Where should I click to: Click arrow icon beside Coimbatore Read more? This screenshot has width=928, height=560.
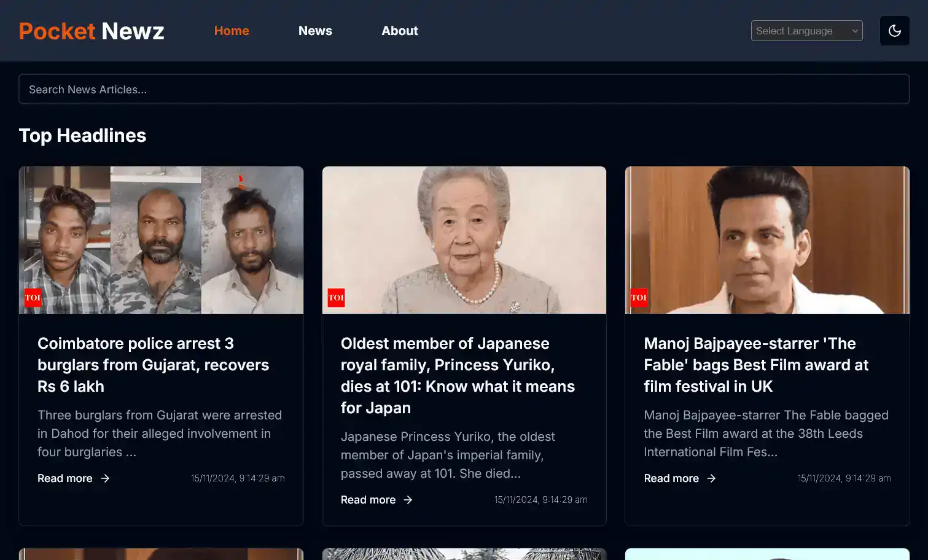tap(105, 478)
